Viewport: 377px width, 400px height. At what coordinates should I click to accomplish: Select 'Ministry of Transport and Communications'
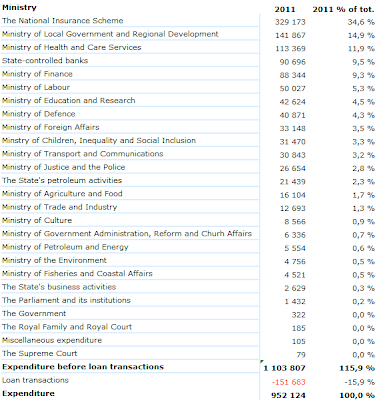[83, 154]
